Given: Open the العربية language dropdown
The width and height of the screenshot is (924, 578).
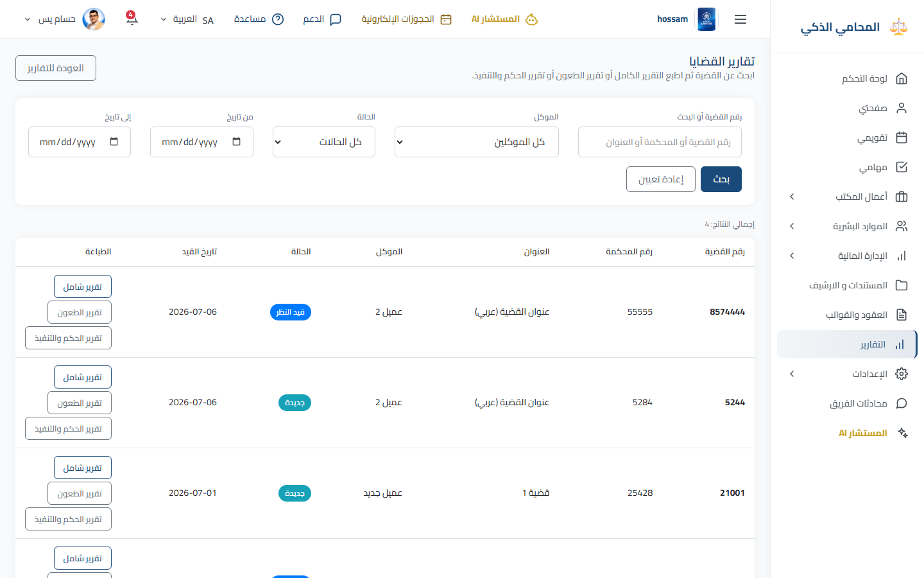Looking at the screenshot, I should [x=187, y=19].
